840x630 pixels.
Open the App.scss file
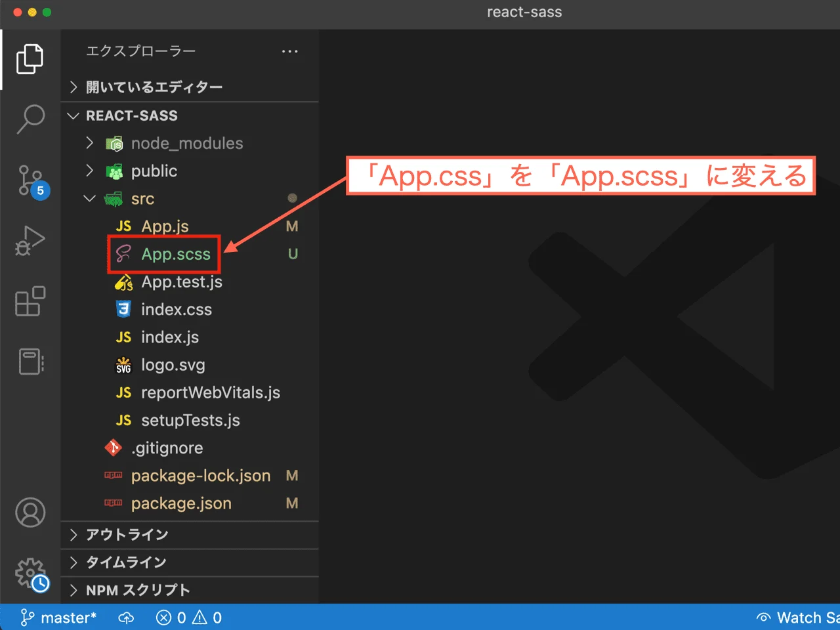(174, 255)
